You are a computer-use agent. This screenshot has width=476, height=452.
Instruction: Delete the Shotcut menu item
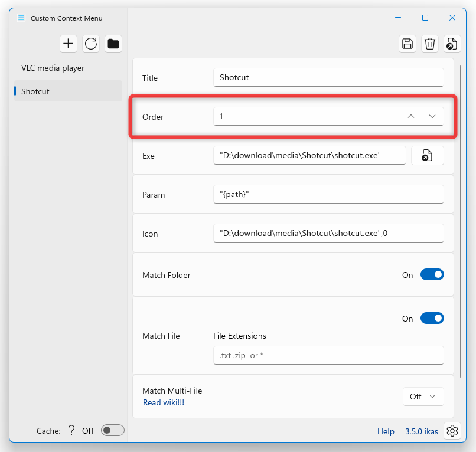[430, 44]
